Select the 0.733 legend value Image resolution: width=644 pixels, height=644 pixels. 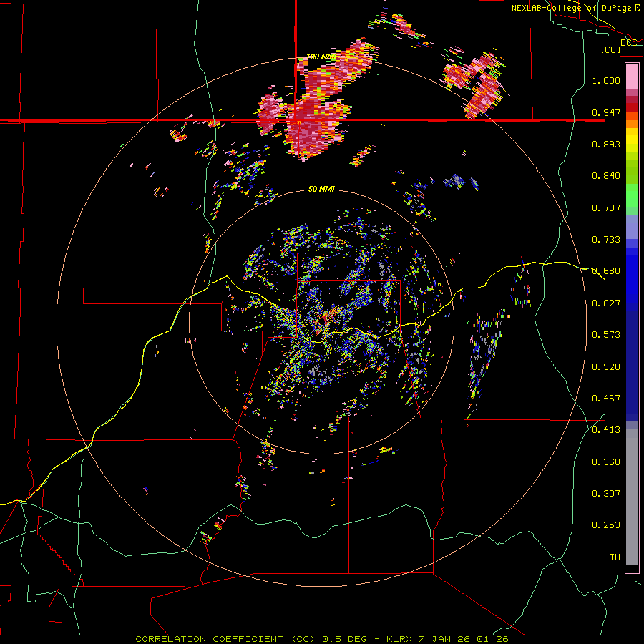[x=606, y=240]
